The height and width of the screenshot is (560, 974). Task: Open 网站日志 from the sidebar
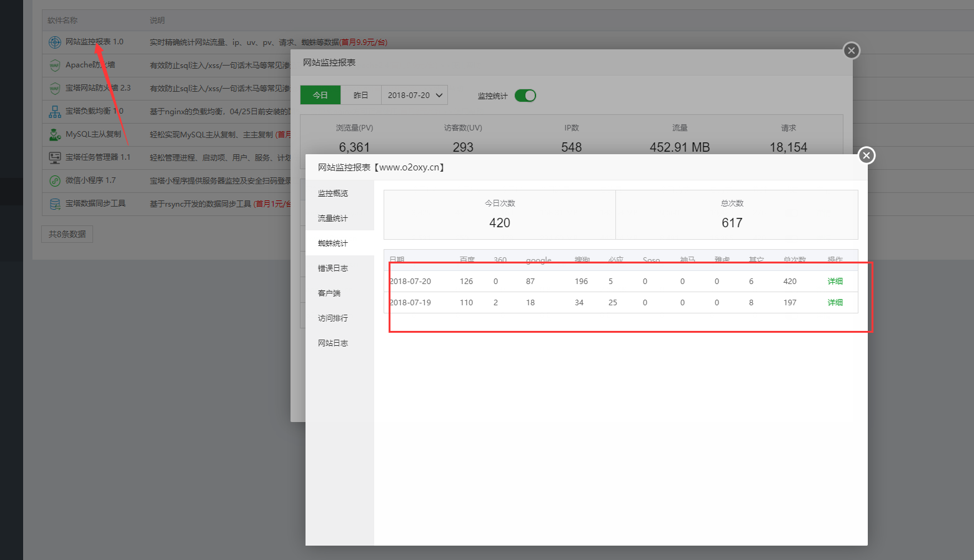(x=332, y=342)
